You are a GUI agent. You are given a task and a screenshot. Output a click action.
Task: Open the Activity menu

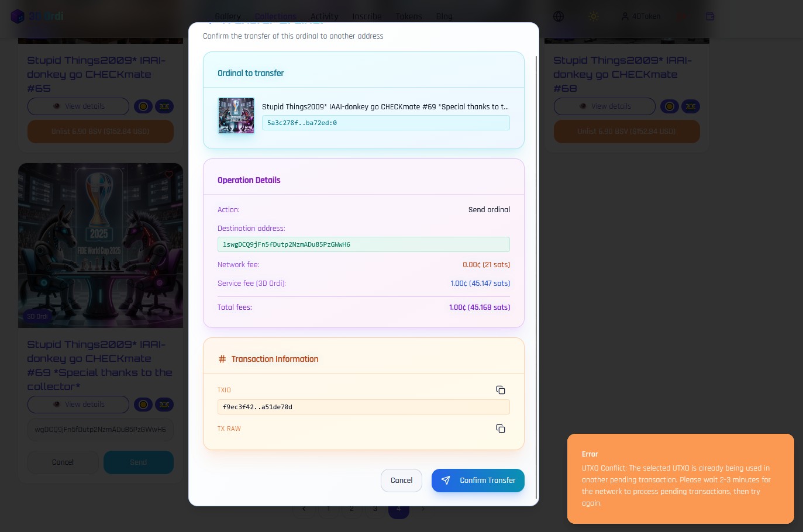[x=325, y=16]
